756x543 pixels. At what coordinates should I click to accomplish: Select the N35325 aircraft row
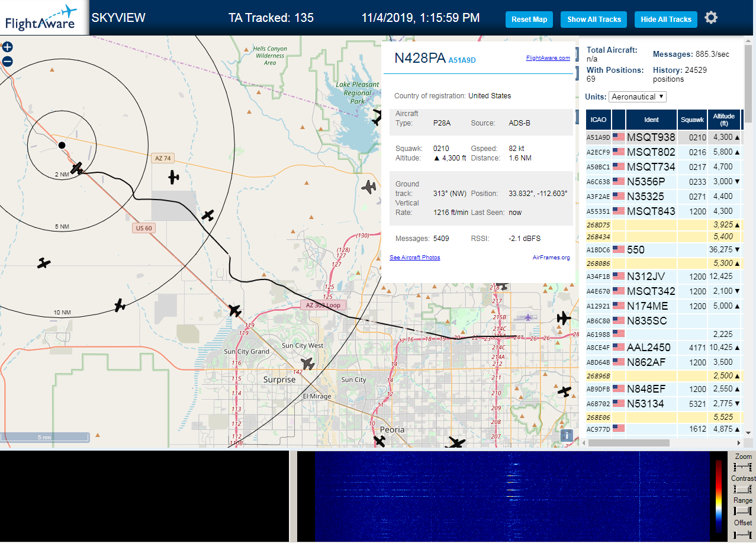point(664,197)
